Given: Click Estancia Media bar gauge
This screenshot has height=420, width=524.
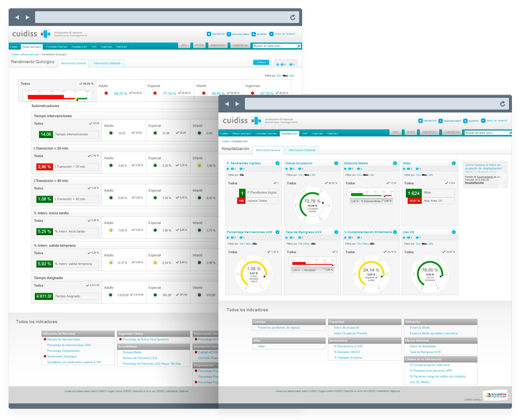Looking at the screenshot, I should click(x=372, y=194).
